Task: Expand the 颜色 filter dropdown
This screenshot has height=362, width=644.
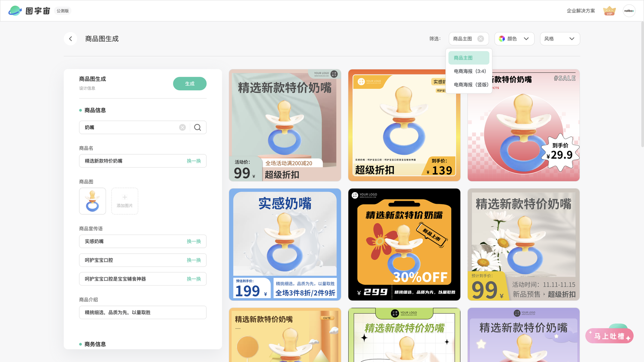Action: 514,39
